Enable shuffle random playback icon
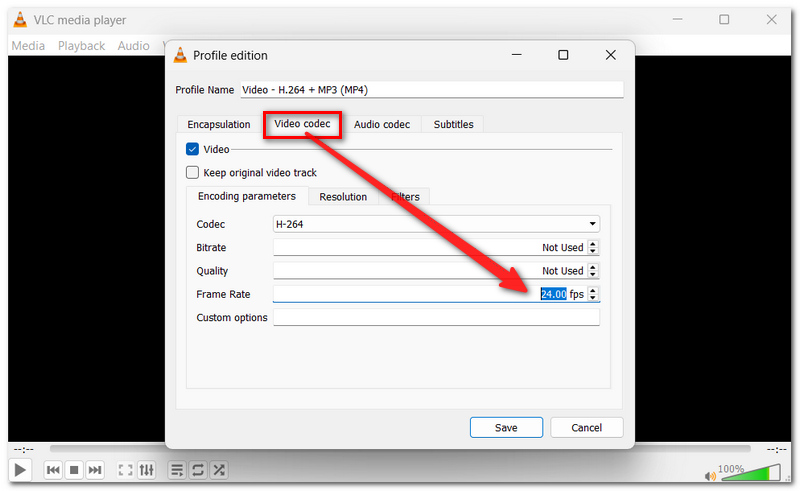The image size is (800, 491). 219,470
